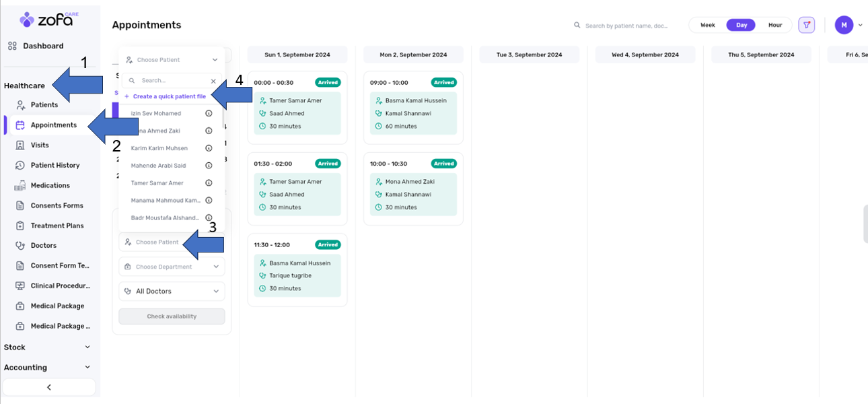Click the info icon beside Mahende Arabi Said

click(209, 166)
